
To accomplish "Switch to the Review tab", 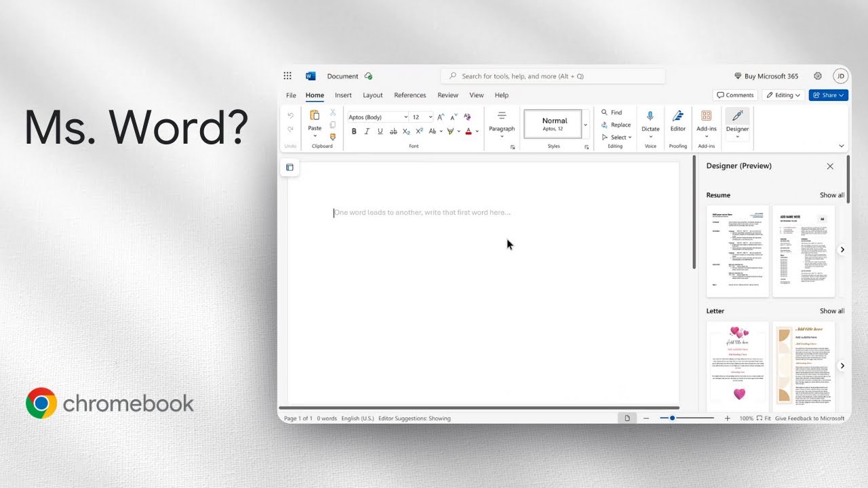I will coord(448,95).
